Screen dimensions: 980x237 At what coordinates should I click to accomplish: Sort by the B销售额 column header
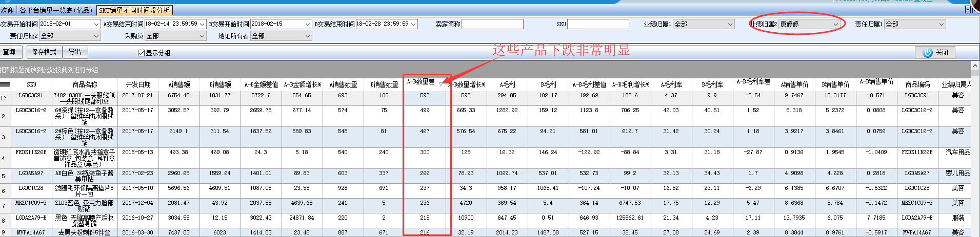coord(220,84)
